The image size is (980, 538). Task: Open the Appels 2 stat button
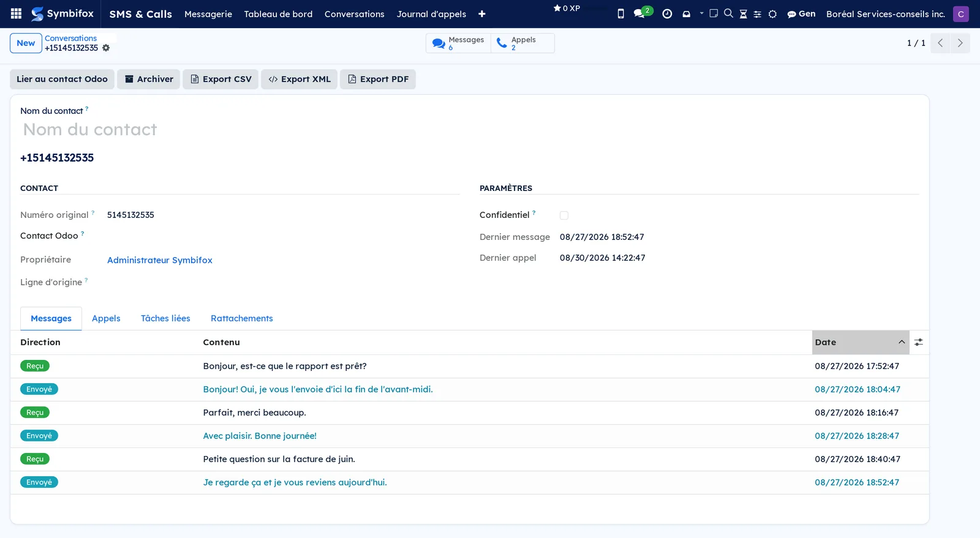(522, 43)
